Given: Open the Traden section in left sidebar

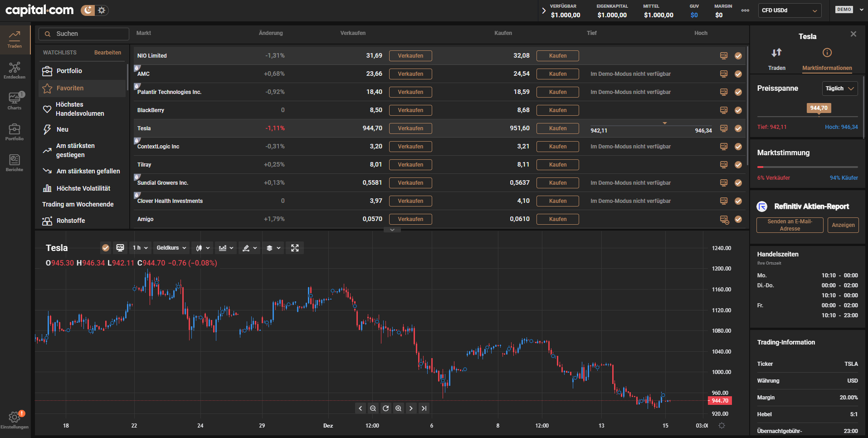Looking at the screenshot, I should pos(15,39).
